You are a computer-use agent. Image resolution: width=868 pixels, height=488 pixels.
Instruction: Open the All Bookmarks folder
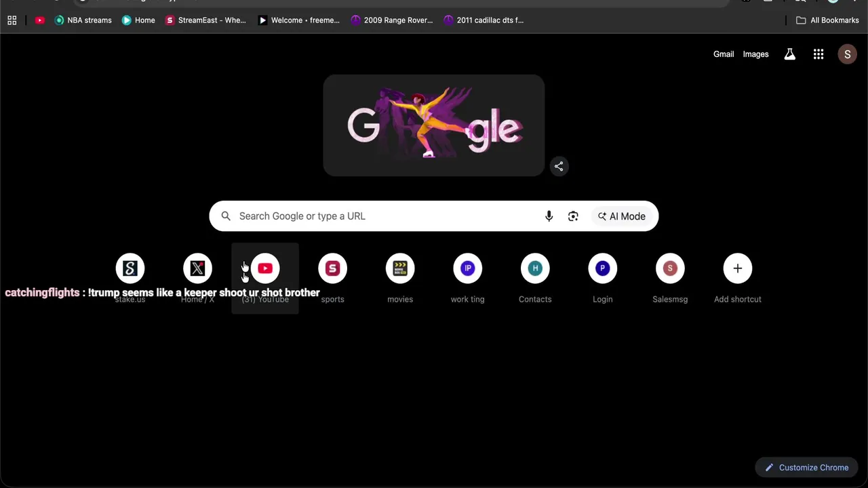click(827, 20)
